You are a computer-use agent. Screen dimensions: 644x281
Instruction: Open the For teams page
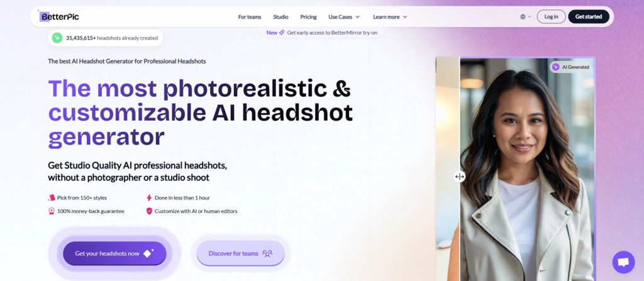coord(250,17)
